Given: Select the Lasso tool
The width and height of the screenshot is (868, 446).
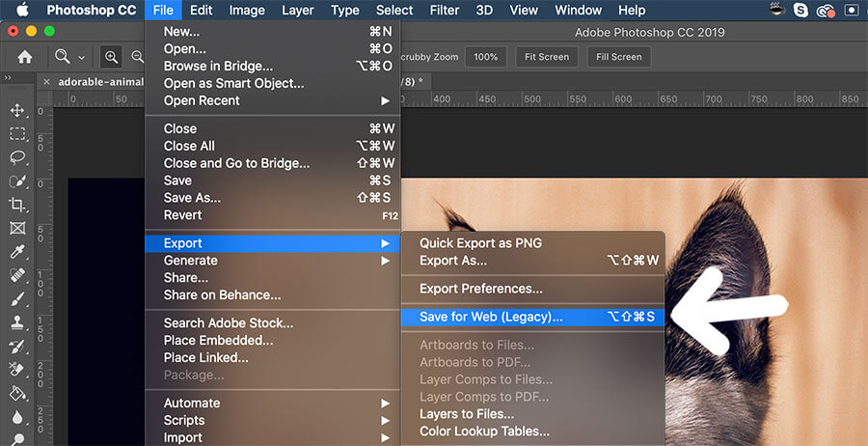Looking at the screenshot, I should click(17, 157).
